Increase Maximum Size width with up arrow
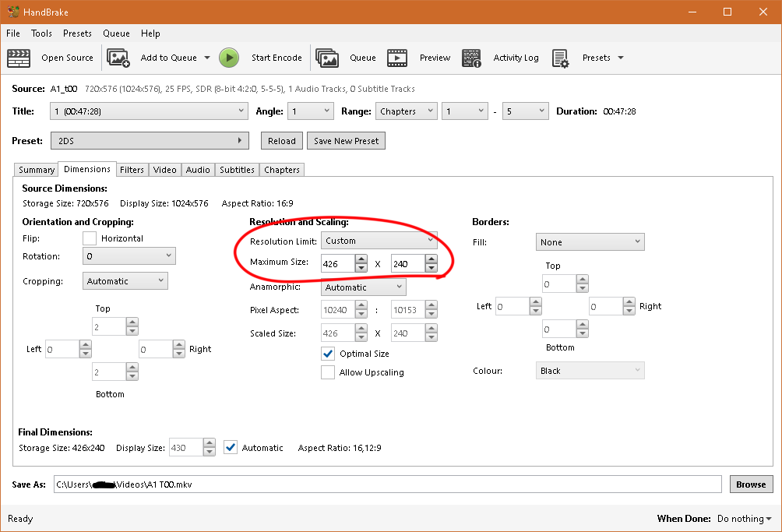Viewport: 782px width, 532px height. point(361,259)
